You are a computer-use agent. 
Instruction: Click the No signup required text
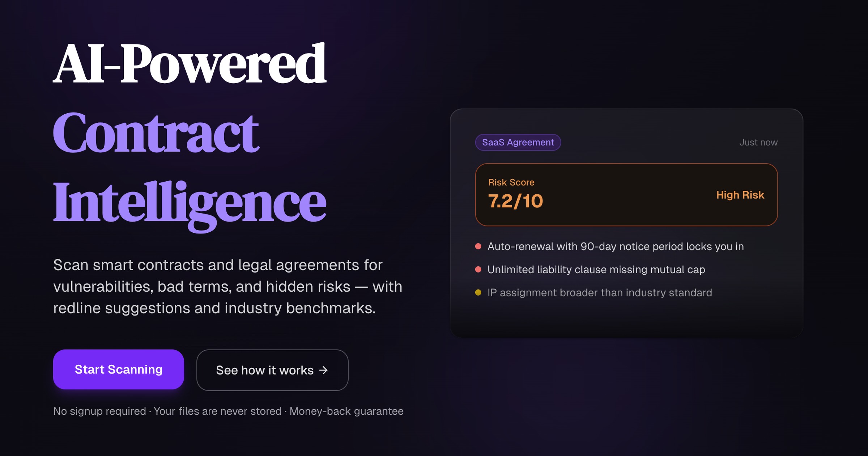99,411
